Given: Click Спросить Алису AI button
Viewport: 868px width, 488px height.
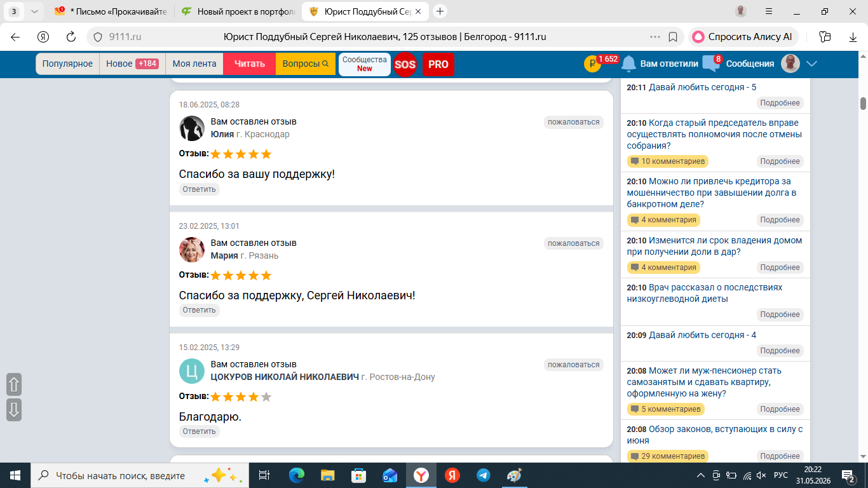Looking at the screenshot, I should click(744, 37).
